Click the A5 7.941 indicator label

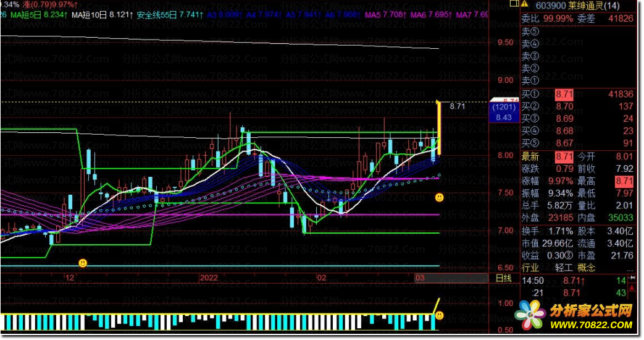[x=303, y=15]
